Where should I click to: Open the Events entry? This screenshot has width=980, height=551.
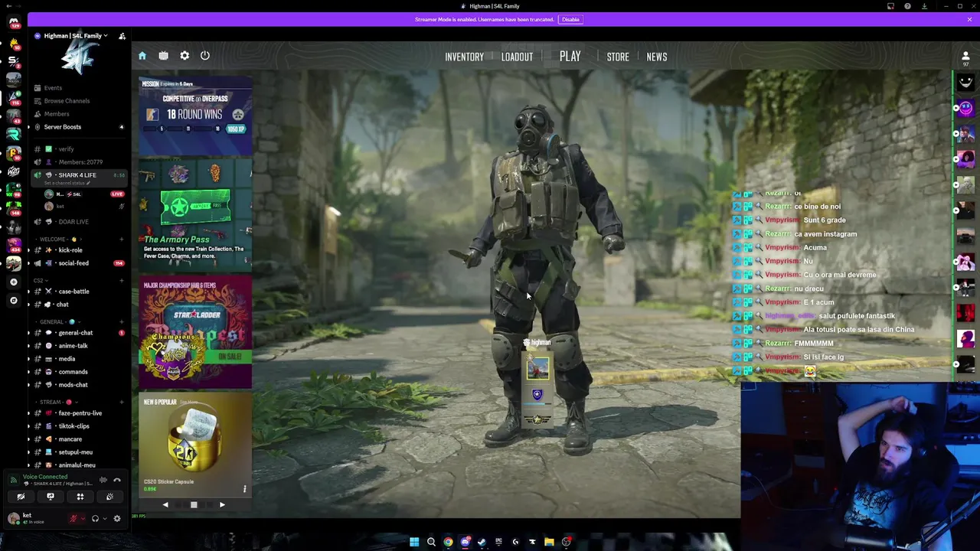pyautogui.click(x=52, y=88)
